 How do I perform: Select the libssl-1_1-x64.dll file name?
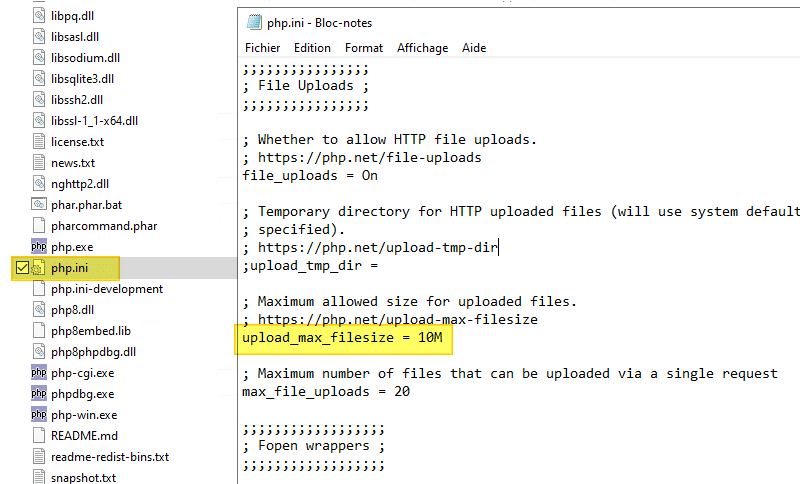click(94, 120)
